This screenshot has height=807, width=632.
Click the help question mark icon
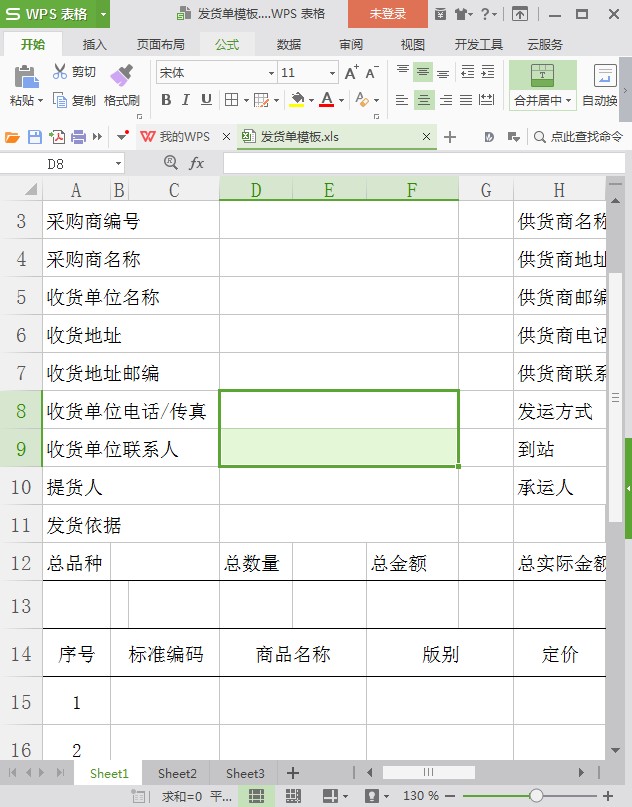(485, 14)
